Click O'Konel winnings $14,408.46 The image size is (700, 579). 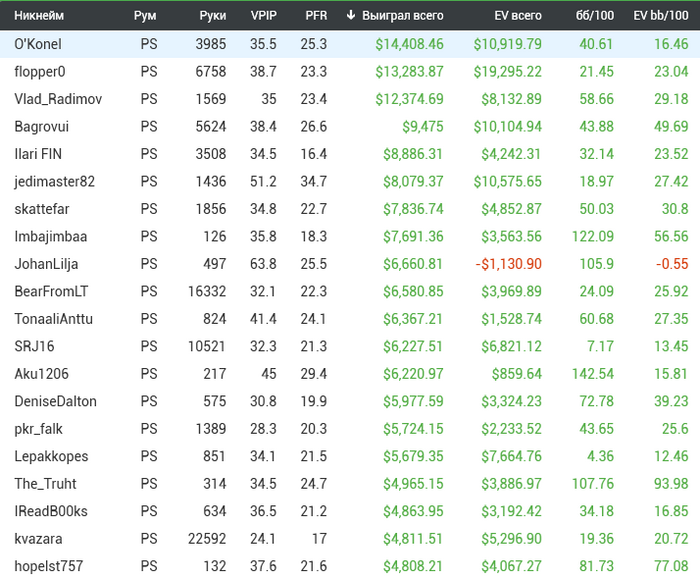coord(409,44)
